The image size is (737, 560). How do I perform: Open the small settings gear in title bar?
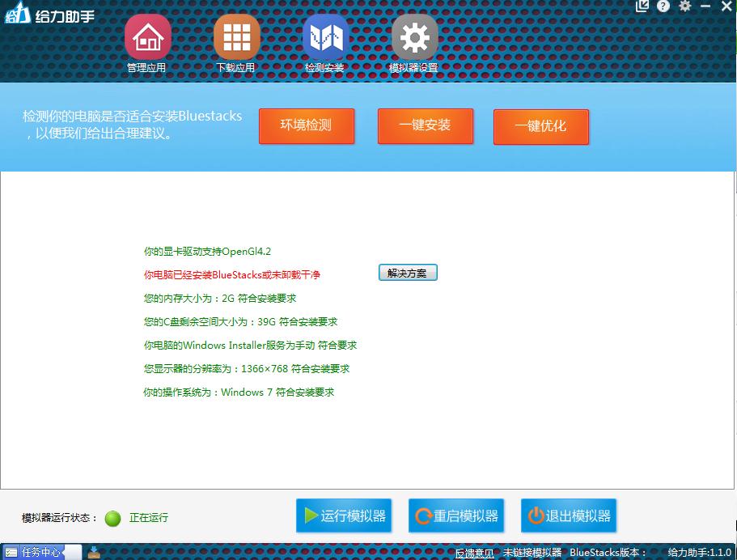point(685,6)
